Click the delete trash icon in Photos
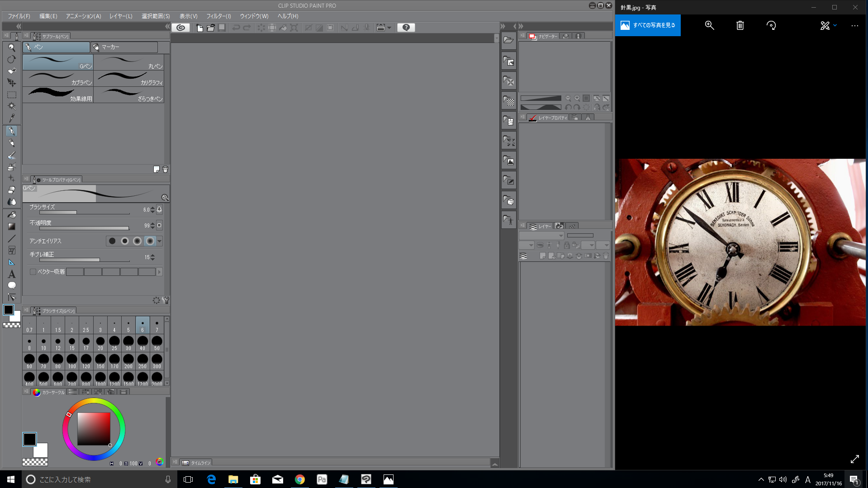 coord(740,25)
